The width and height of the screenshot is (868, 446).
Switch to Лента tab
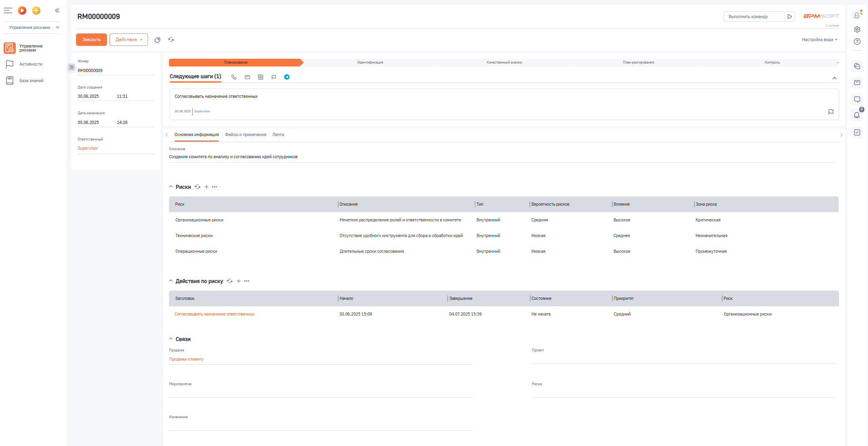(278, 135)
